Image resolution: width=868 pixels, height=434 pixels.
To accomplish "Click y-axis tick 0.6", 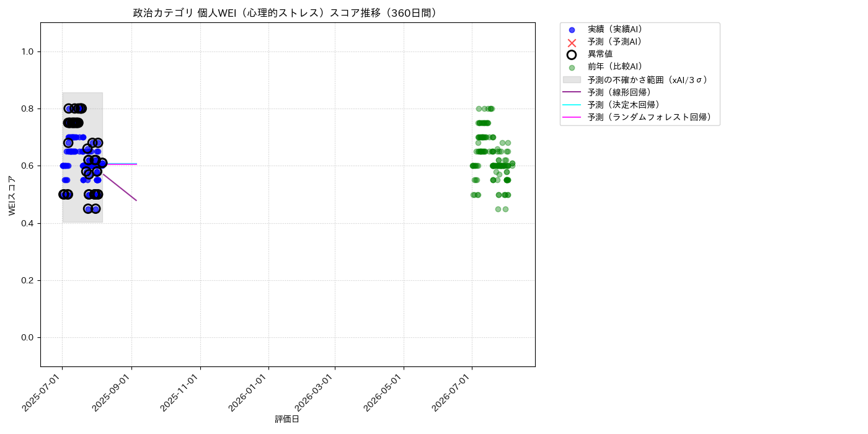I will 28,166.
